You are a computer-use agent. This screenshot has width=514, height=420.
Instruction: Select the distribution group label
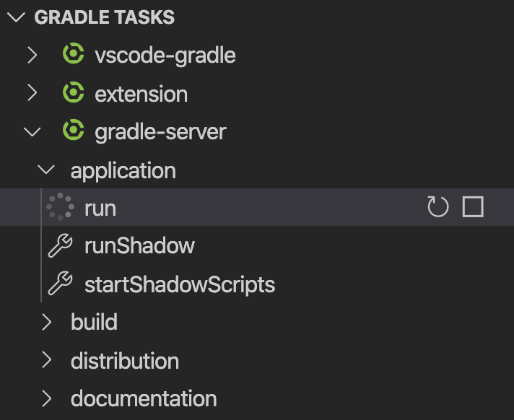coord(125,361)
